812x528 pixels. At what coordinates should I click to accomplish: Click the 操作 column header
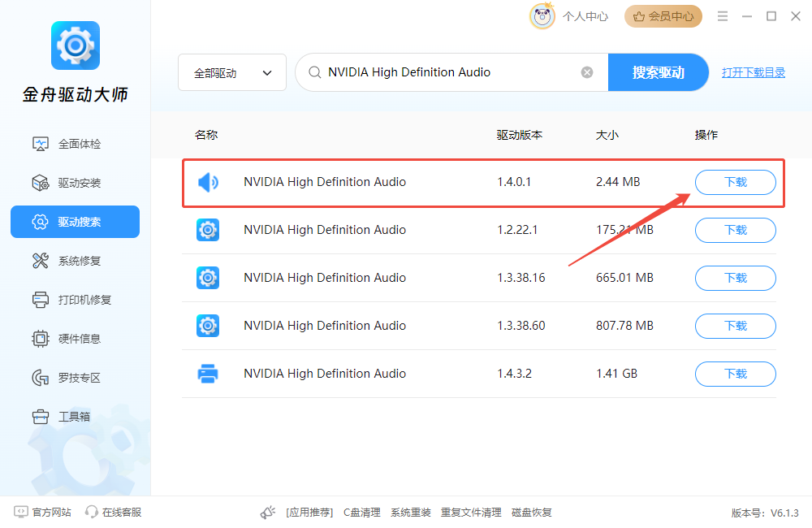point(706,135)
